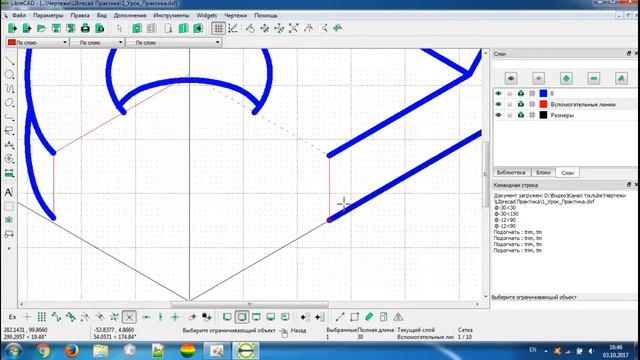Open the line width По слою dropdown
This screenshot has width=640, height=360.
[x=97, y=42]
